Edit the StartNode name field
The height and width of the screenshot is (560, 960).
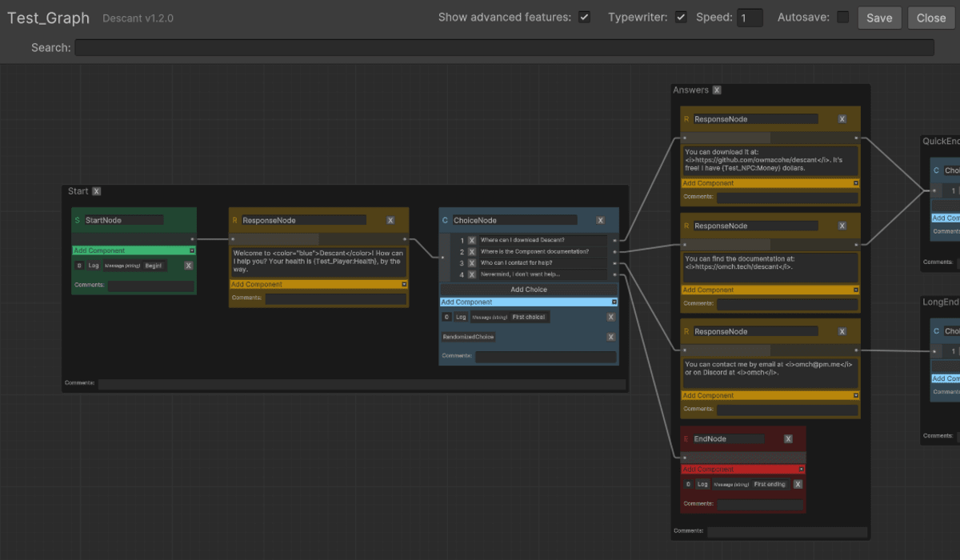[123, 220]
